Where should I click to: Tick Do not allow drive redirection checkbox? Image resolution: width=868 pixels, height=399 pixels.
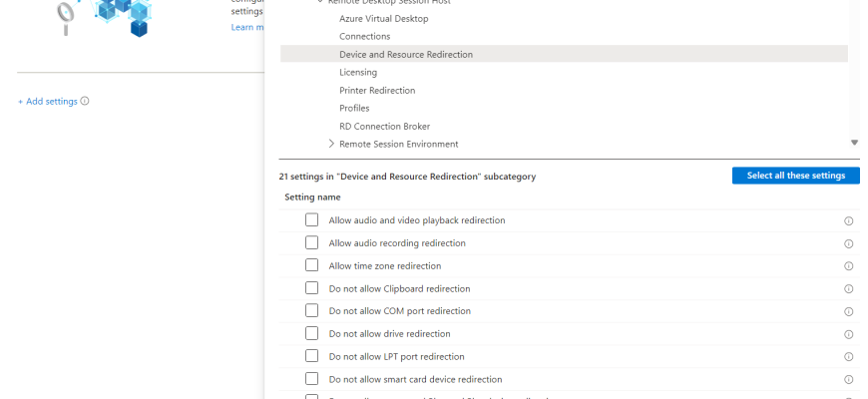click(312, 333)
